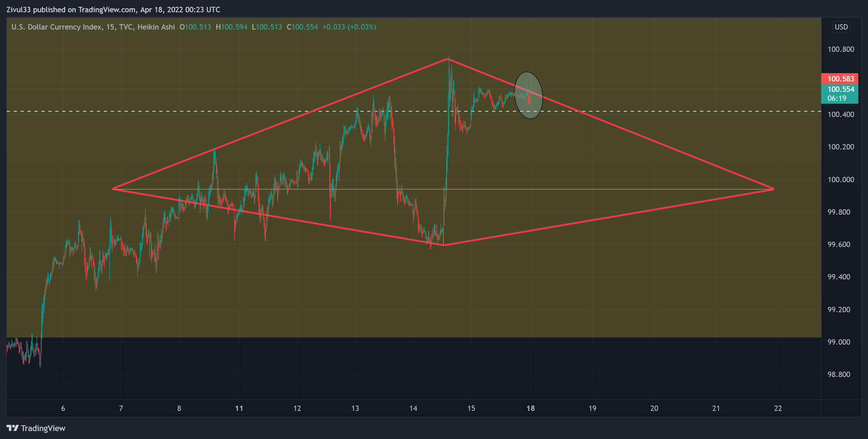
Task: Click the 100.000 price axis label
Action: (841, 180)
